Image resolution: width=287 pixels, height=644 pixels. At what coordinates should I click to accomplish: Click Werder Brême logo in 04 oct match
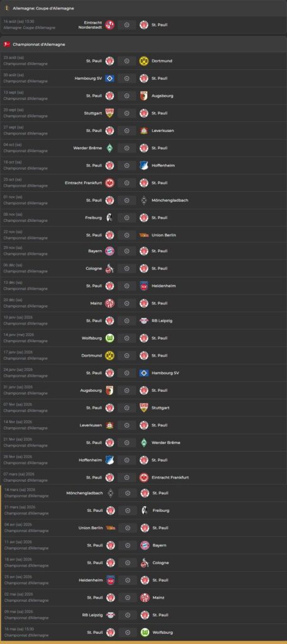point(110,148)
